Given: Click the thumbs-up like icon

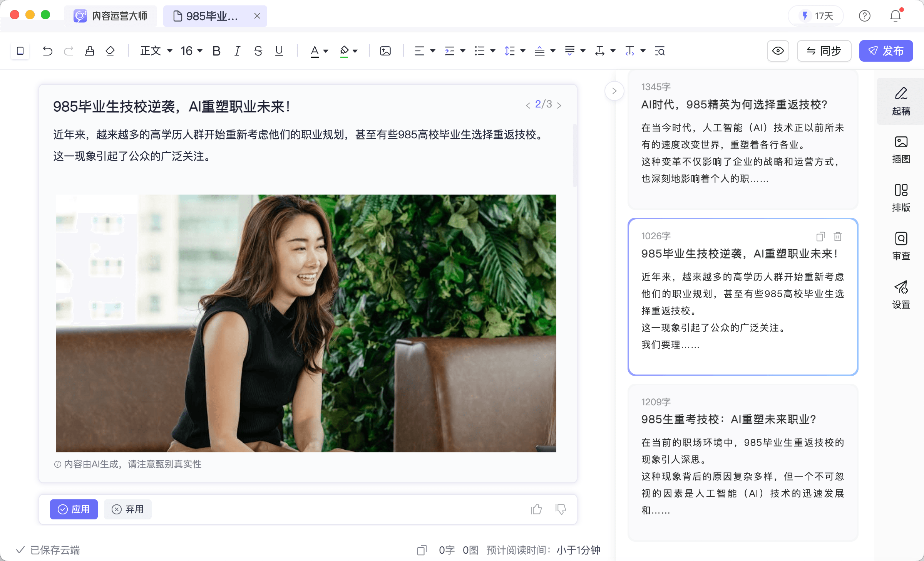Looking at the screenshot, I should click(536, 509).
